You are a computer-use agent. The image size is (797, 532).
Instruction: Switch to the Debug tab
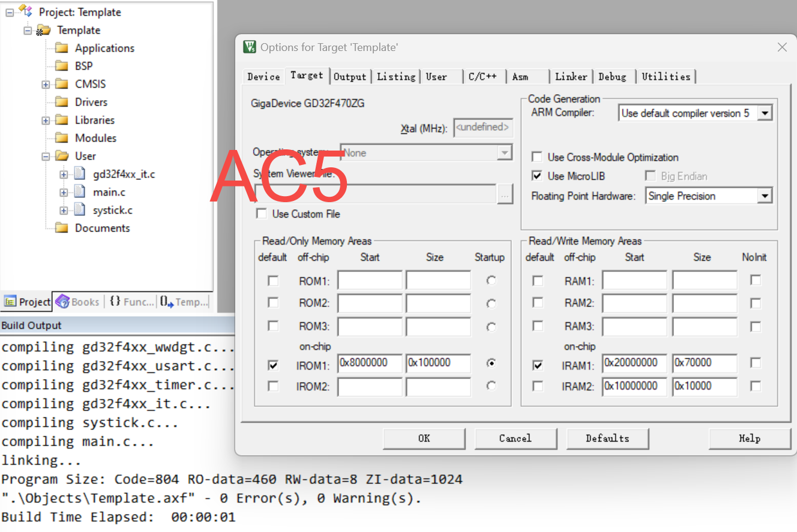click(612, 77)
